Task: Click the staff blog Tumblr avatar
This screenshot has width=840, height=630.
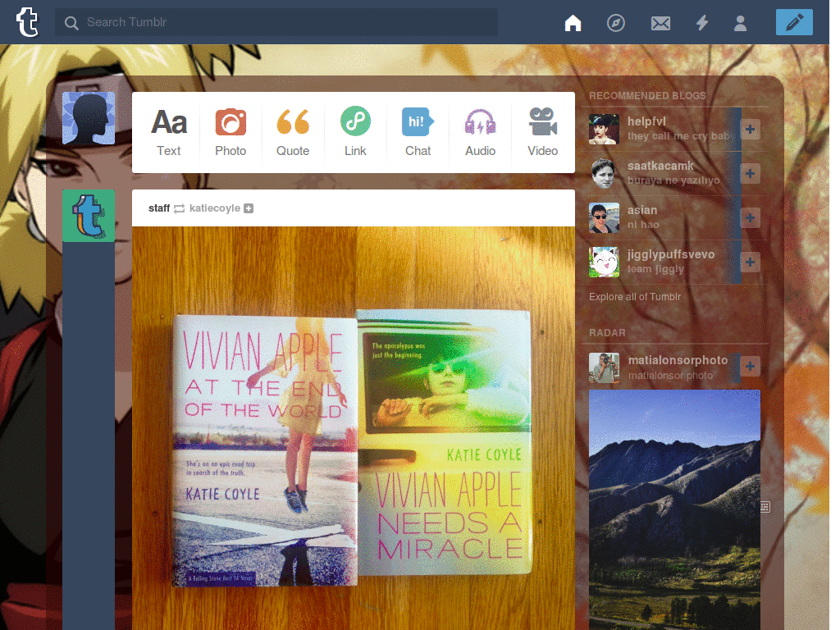Action: 89,216
